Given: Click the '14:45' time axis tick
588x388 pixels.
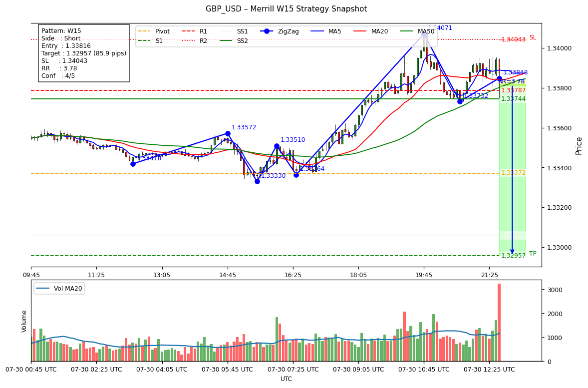Looking at the screenshot, I should (228, 275).
